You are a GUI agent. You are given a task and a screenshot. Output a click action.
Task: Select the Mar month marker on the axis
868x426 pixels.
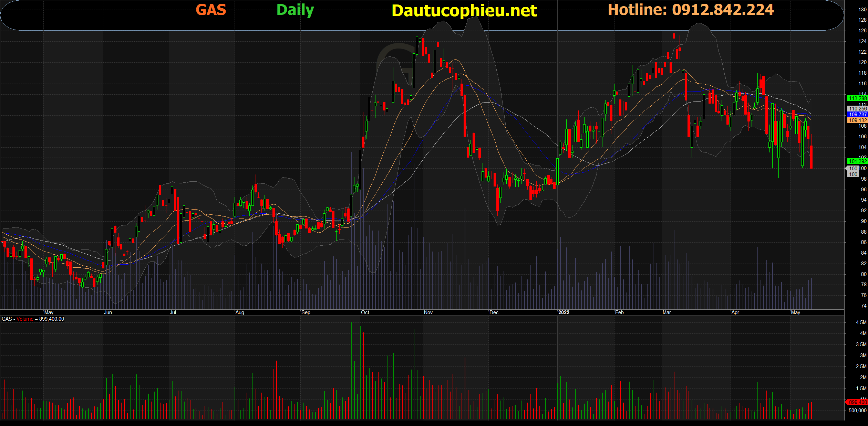pyautogui.click(x=666, y=312)
